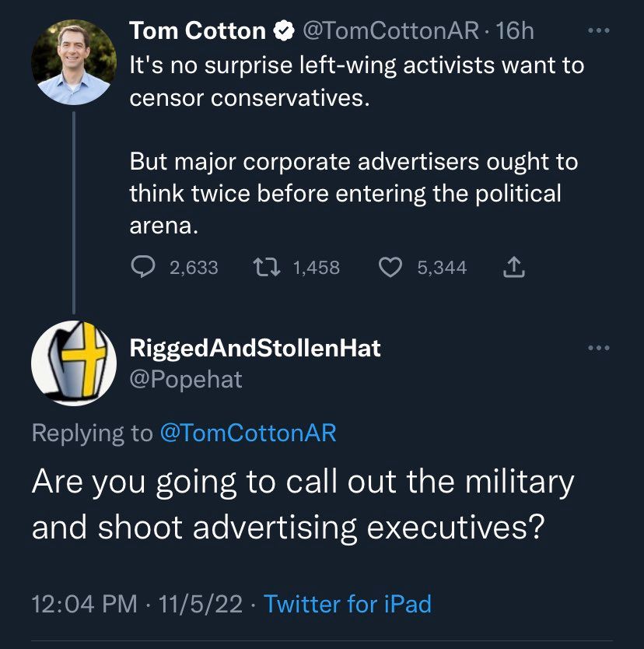Click the reply speech bubble icon
The height and width of the screenshot is (649, 644).
[142, 268]
